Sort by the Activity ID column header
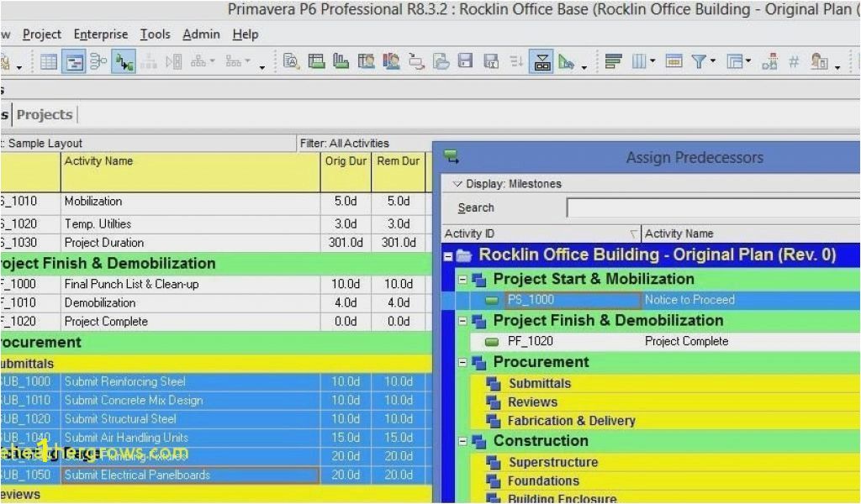Image resolution: width=861 pixels, height=504 pixels. [x=541, y=234]
